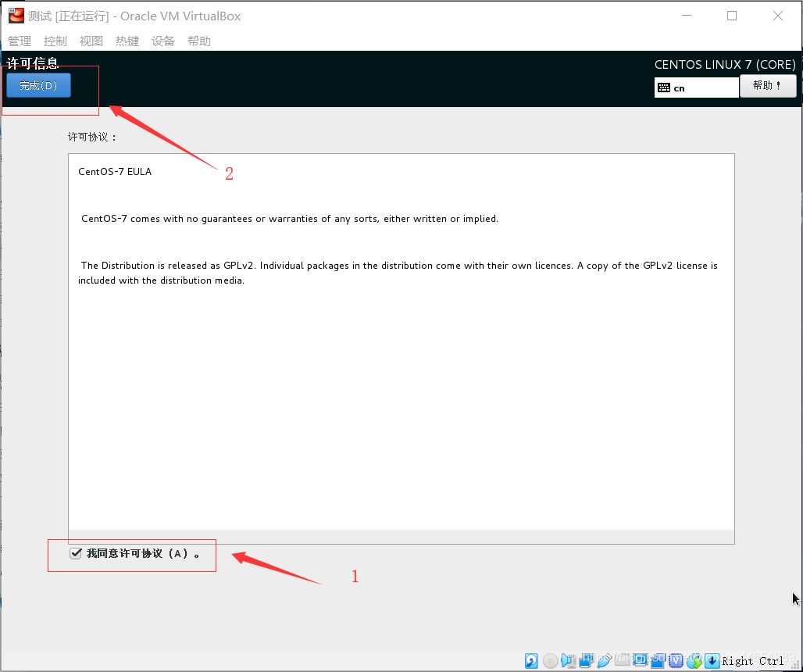Viewport: 803px width, 672px height.
Task: Click the shared folders status icon
Action: [x=623, y=659]
